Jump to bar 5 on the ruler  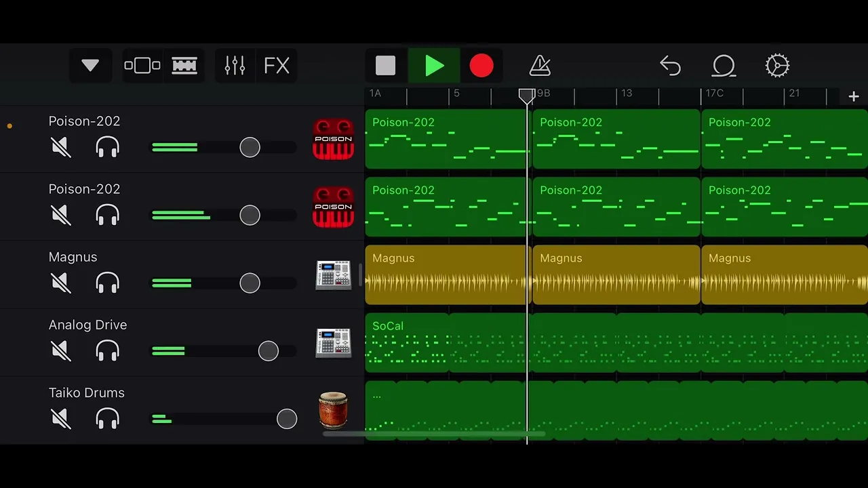pyautogui.click(x=456, y=93)
